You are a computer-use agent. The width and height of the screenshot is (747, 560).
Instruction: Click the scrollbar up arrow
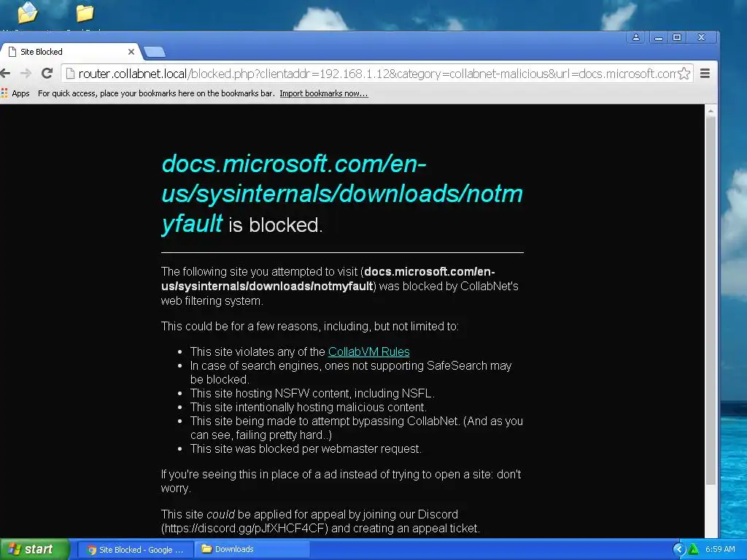711,111
